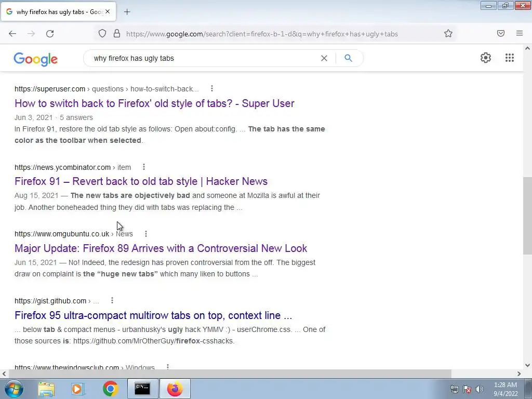Screen dimensions: 532x399
Task: Click the superuser.com breadcrumb URL
Action: click(107, 89)
